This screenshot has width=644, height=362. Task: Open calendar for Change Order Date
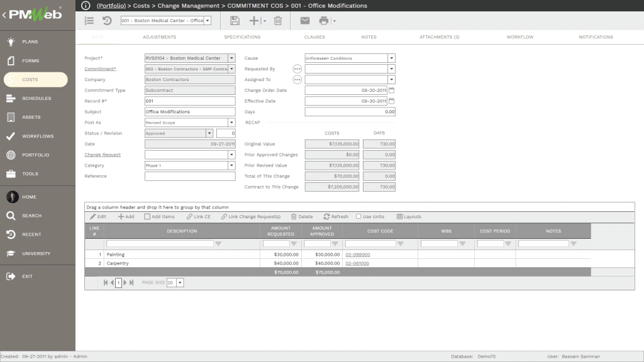391,90
